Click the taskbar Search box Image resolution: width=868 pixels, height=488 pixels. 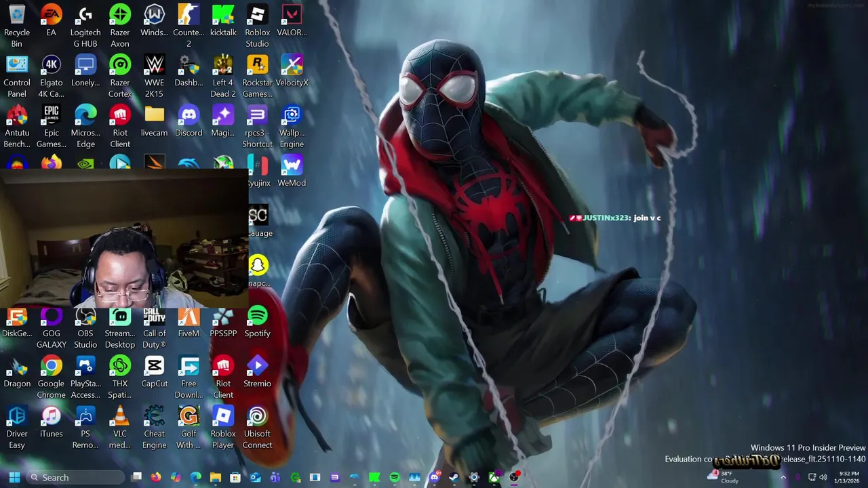pyautogui.click(x=75, y=477)
